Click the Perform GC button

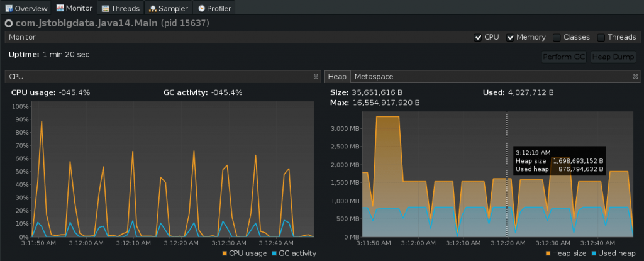(x=564, y=57)
